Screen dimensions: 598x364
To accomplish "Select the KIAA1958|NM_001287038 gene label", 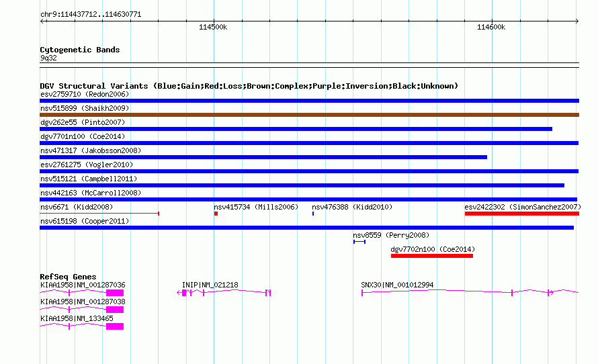I will [83, 302].
